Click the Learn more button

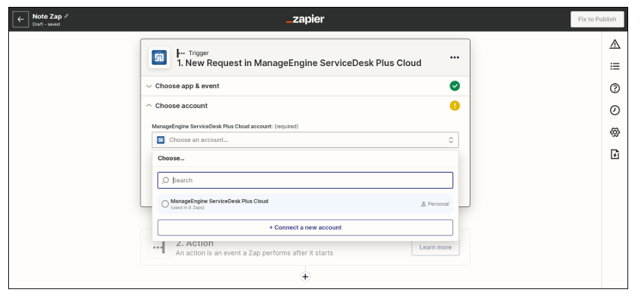435,248
